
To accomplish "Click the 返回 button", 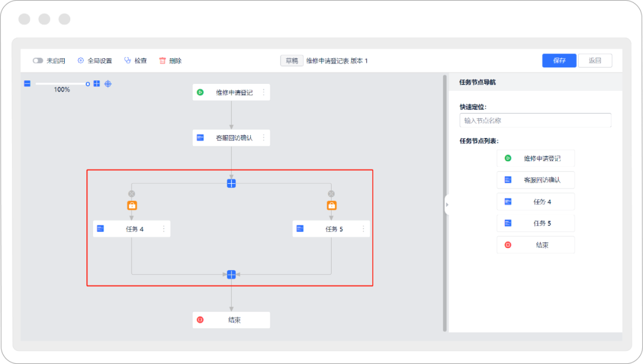I will 595,61.
